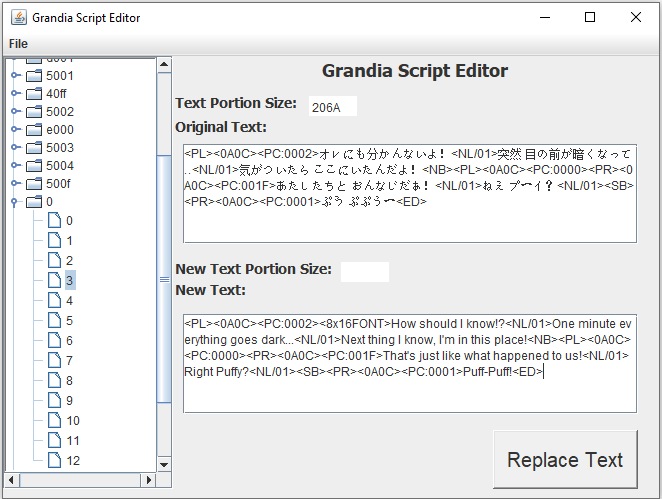The width and height of the screenshot is (662, 499).
Task: Expand the 5002 folder node
Action: click(x=15, y=111)
